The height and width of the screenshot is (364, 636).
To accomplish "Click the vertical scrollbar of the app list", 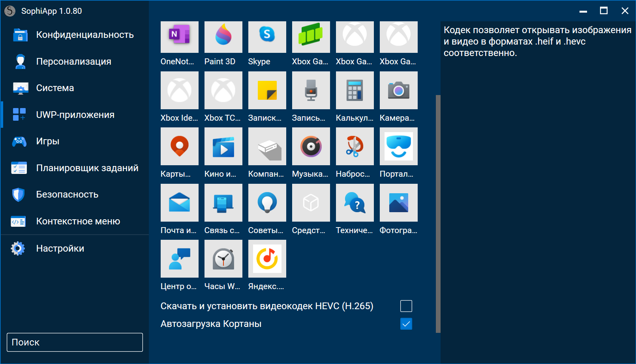I will (438, 214).
